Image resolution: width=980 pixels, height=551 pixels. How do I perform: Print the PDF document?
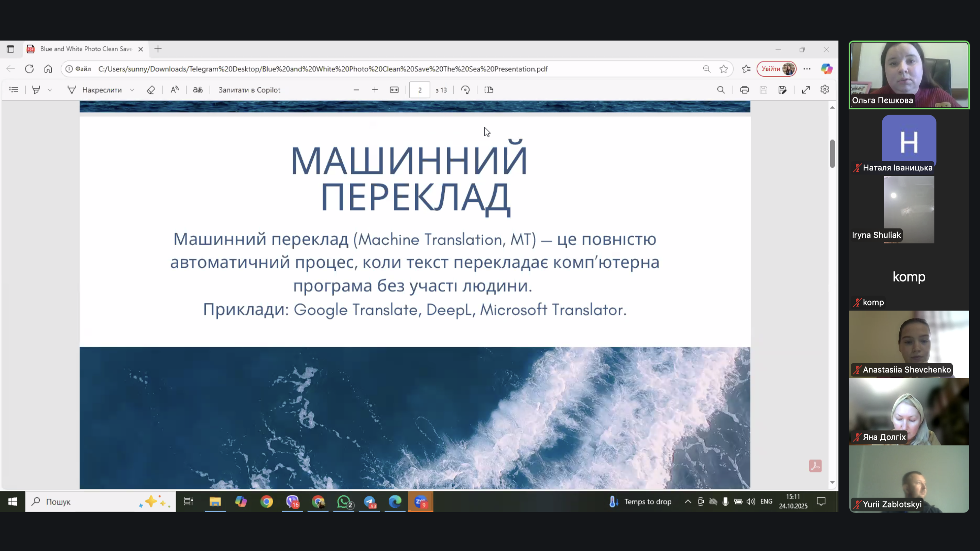coord(744,90)
